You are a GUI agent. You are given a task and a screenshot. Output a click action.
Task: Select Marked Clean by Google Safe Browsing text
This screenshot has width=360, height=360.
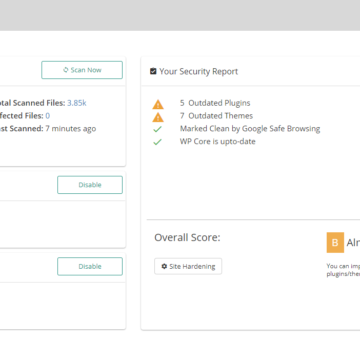(x=250, y=129)
